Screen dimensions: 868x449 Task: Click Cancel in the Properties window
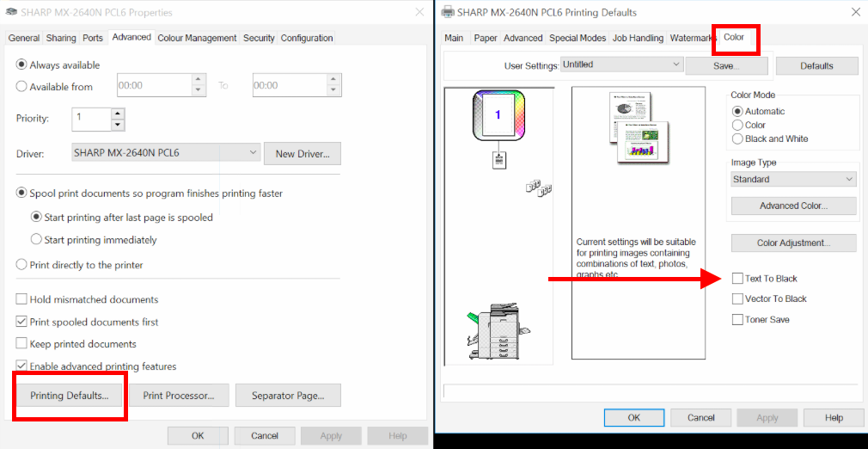click(264, 436)
